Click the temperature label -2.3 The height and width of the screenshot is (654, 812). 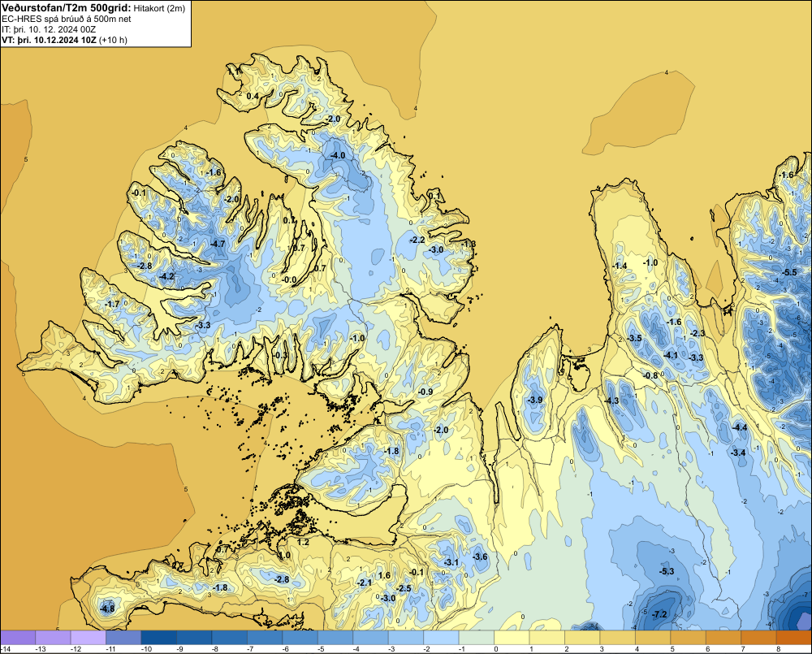click(698, 333)
